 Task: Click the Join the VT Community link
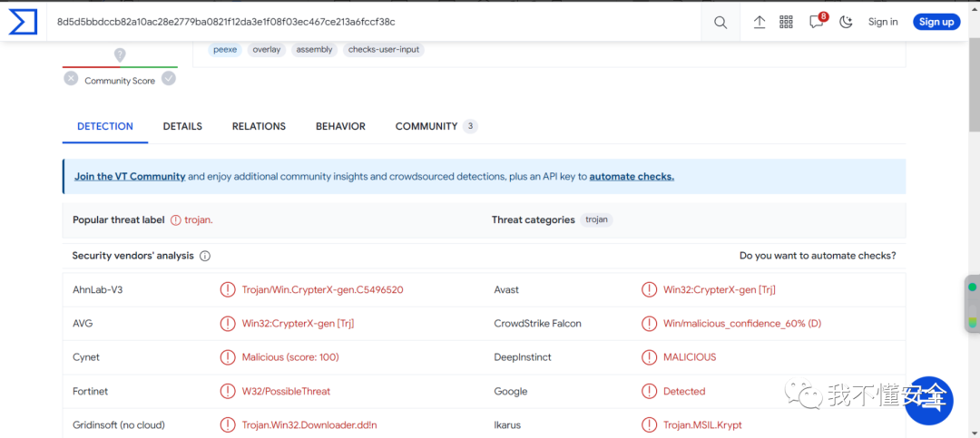click(x=130, y=177)
